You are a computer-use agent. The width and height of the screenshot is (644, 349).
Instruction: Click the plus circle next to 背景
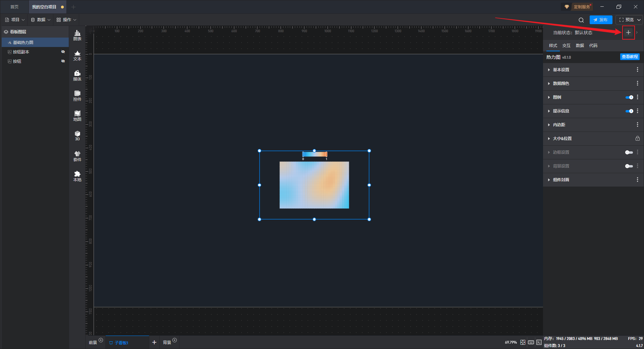coord(175,340)
